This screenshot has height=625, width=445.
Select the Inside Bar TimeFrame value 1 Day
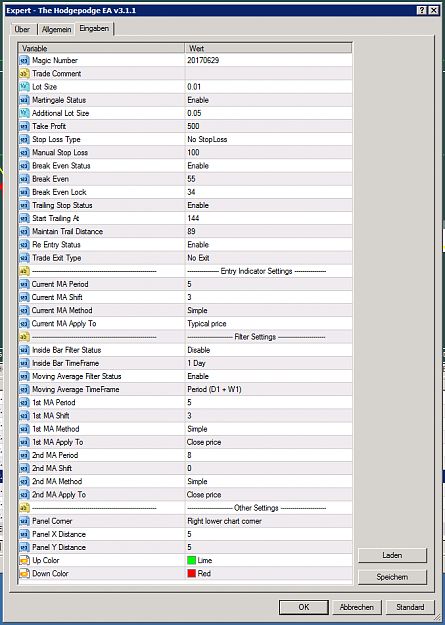(x=197, y=363)
